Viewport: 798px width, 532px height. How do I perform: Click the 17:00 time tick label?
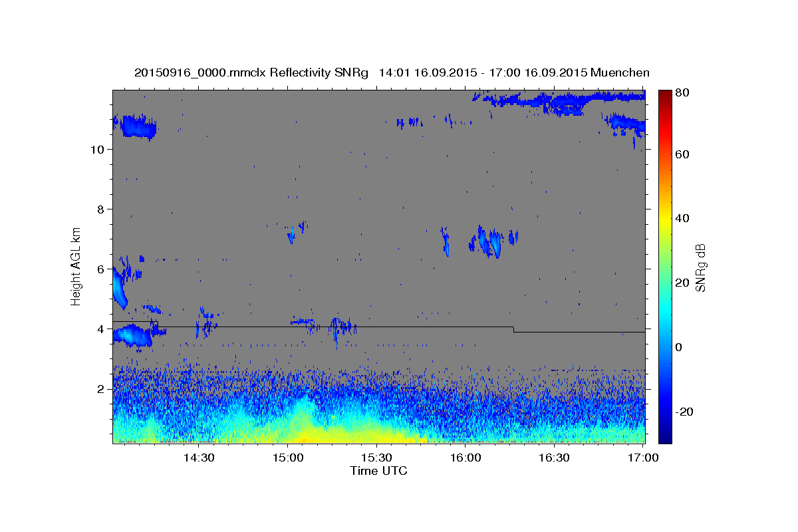643,458
